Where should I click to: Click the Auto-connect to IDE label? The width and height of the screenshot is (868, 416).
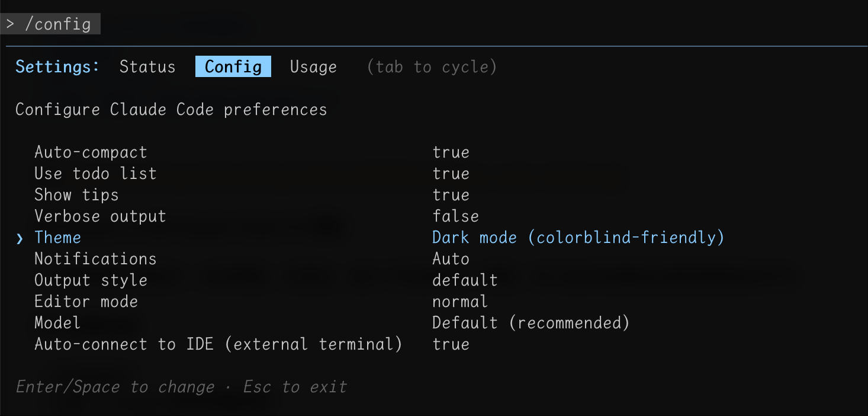tap(218, 344)
